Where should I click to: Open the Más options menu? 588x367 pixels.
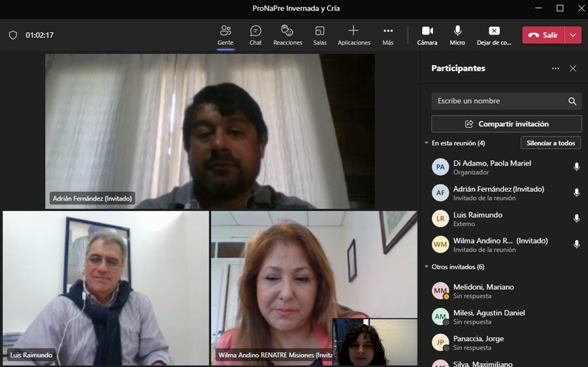click(388, 35)
